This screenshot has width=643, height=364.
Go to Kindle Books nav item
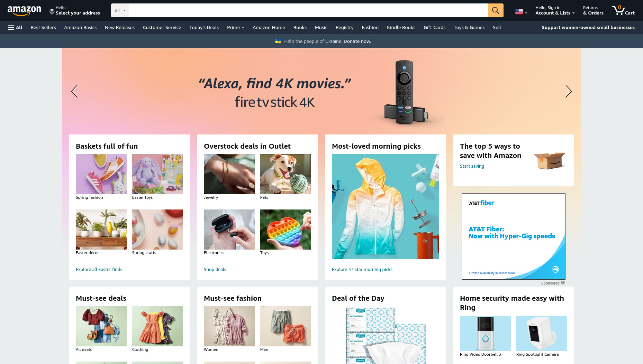[401, 27]
